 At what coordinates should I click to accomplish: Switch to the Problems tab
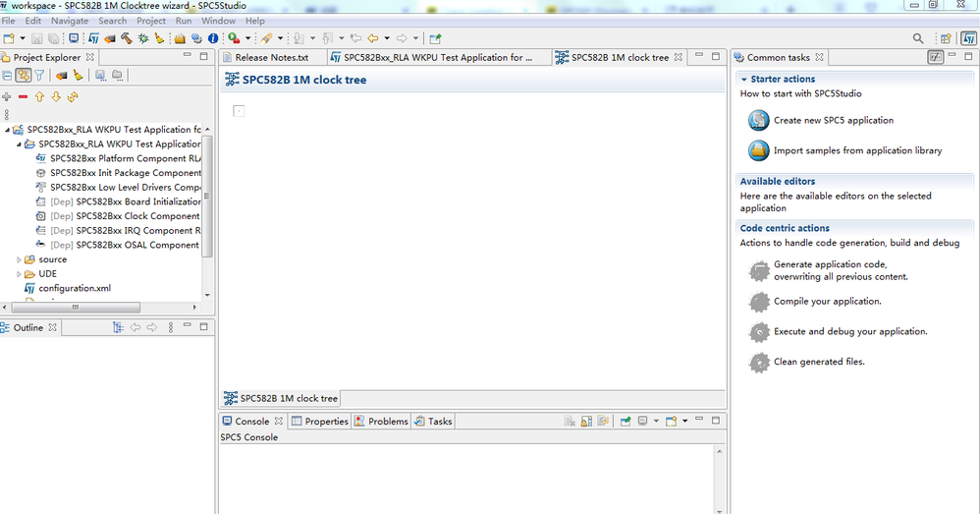click(381, 422)
